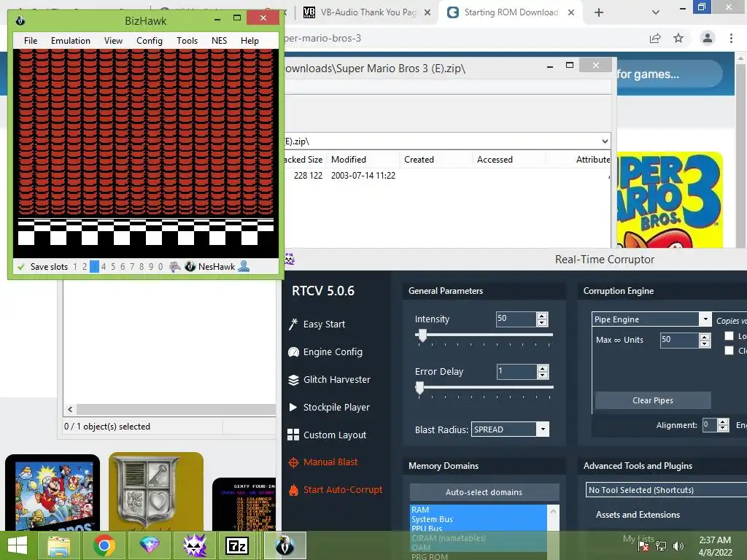Increase the Alignment spinner value
Image resolution: width=747 pixels, height=560 pixels.
[723, 422]
